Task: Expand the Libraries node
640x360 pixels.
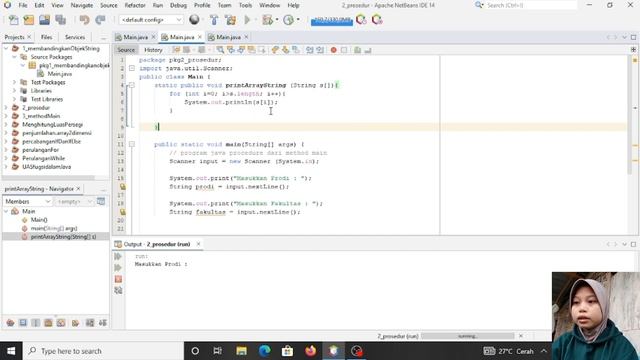Action: 14,91
